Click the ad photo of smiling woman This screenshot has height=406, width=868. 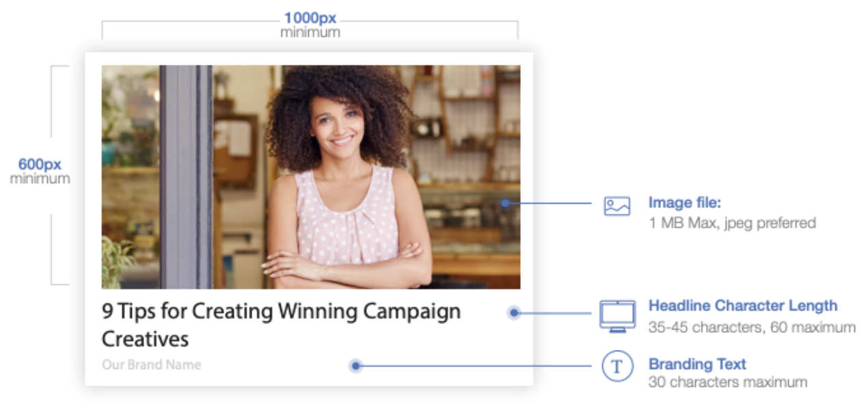pos(311,177)
